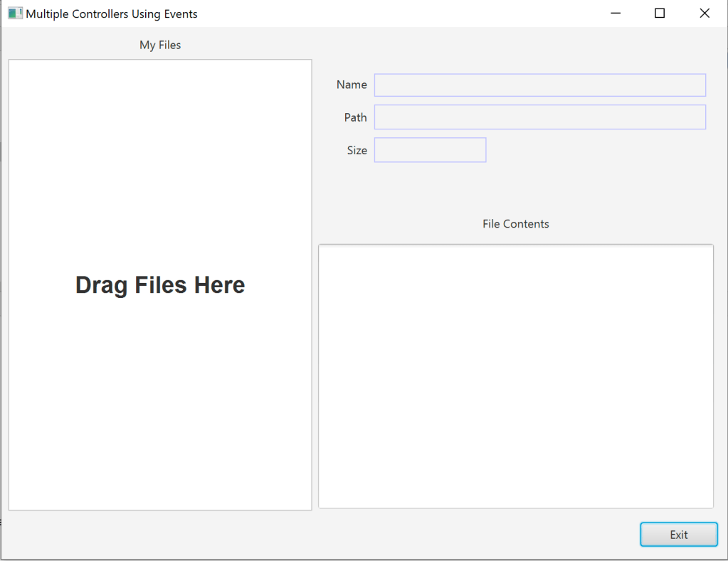Image resolution: width=728 pixels, height=561 pixels.
Task: Click into the Path text field
Action: (x=539, y=117)
